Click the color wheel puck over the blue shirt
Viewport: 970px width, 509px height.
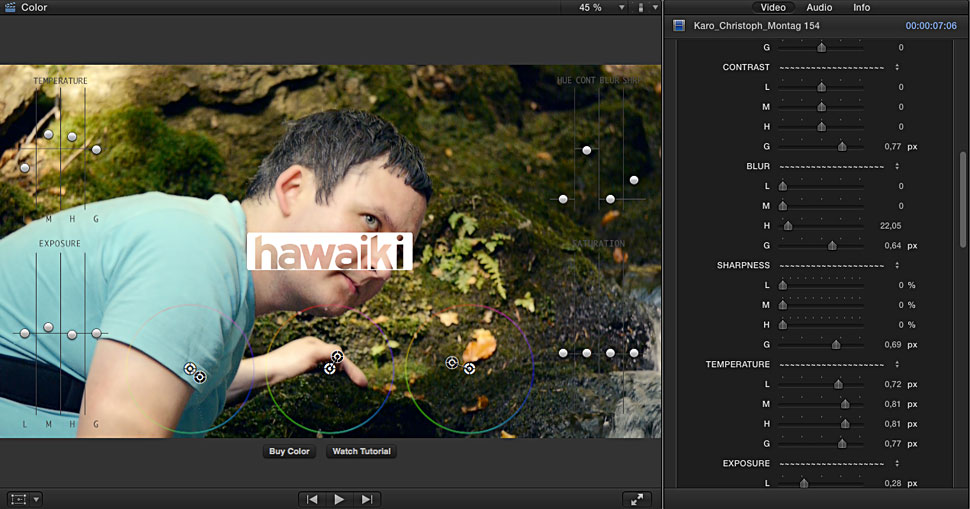[x=190, y=369]
